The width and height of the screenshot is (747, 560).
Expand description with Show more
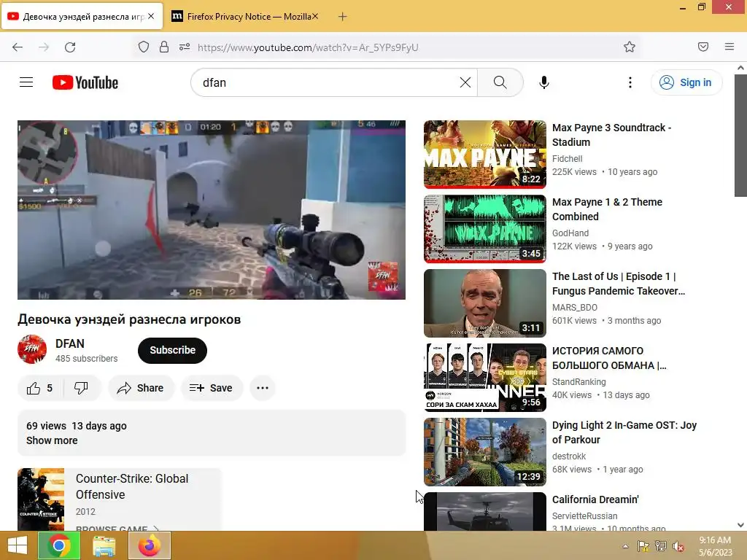click(52, 440)
